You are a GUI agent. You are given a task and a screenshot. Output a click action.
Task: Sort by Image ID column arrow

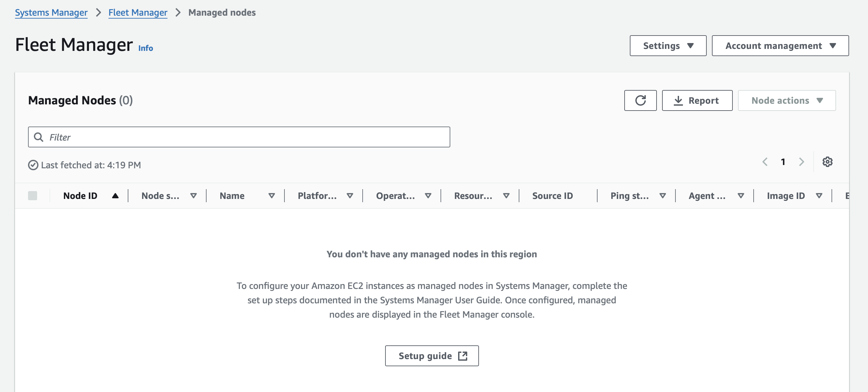[x=819, y=196]
